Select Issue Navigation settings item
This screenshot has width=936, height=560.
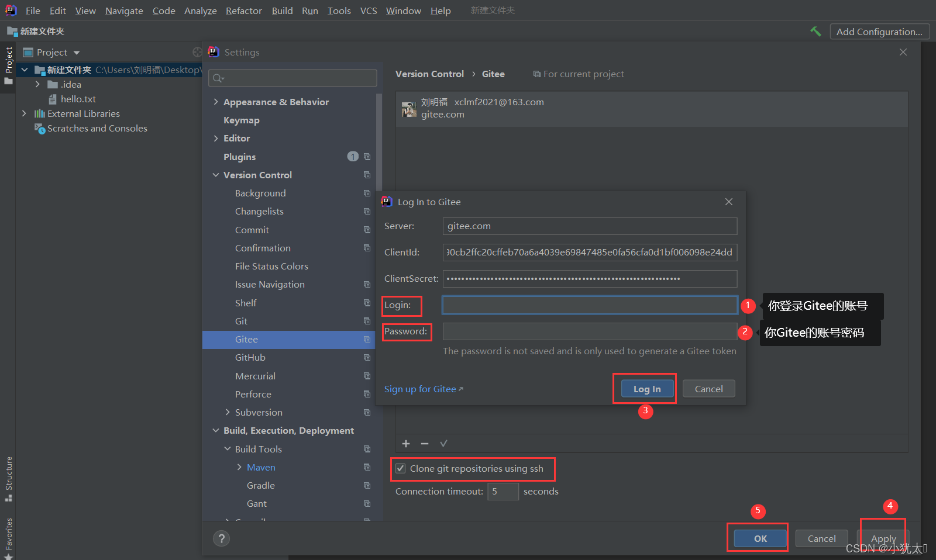[x=270, y=284]
